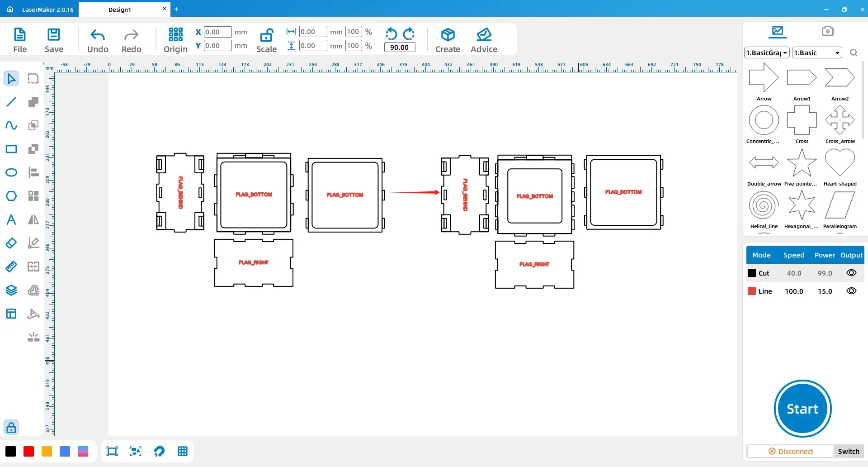Expand the 1.Basic category dropdown
The width and height of the screenshot is (868, 467).
click(x=817, y=52)
